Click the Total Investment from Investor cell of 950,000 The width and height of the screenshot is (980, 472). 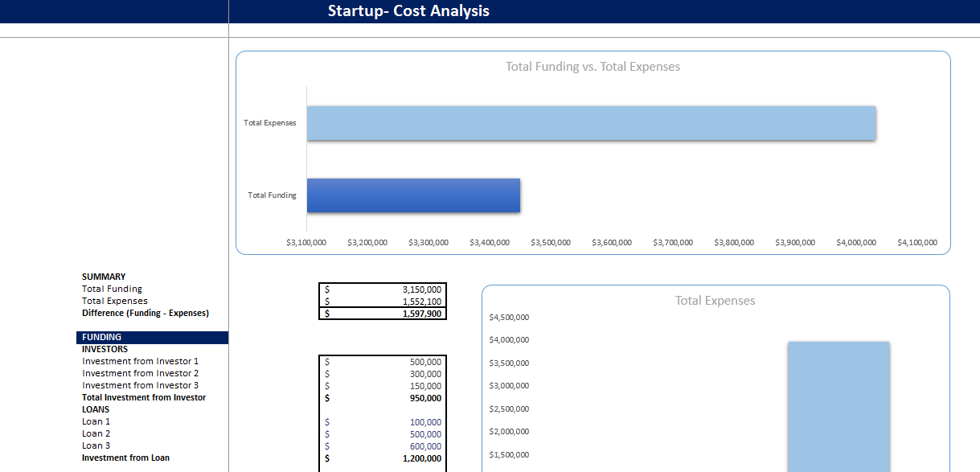[x=382, y=397]
